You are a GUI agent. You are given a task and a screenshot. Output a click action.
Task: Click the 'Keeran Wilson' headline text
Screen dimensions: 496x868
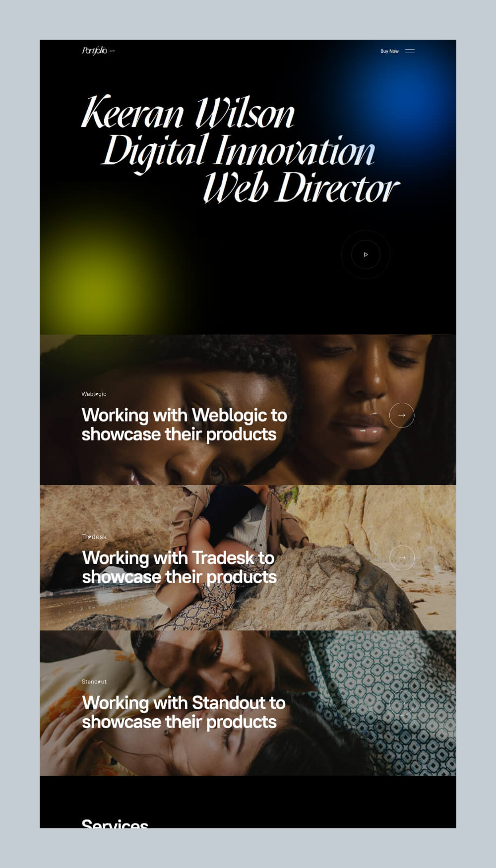tap(188, 113)
